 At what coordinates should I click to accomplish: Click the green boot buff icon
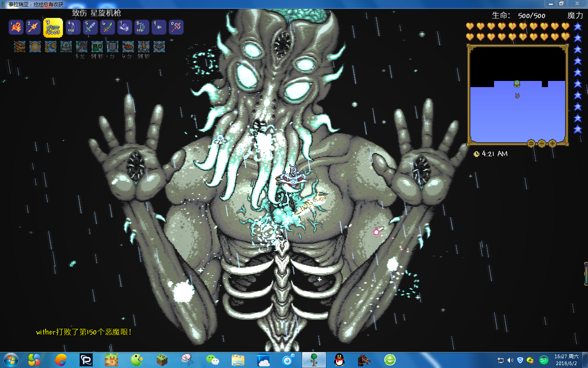coord(97,47)
